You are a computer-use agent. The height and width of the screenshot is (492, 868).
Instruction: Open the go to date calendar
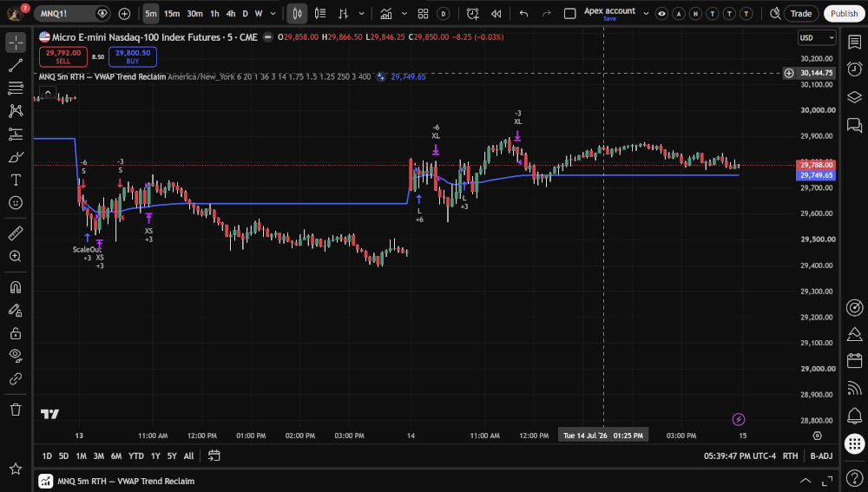214,456
